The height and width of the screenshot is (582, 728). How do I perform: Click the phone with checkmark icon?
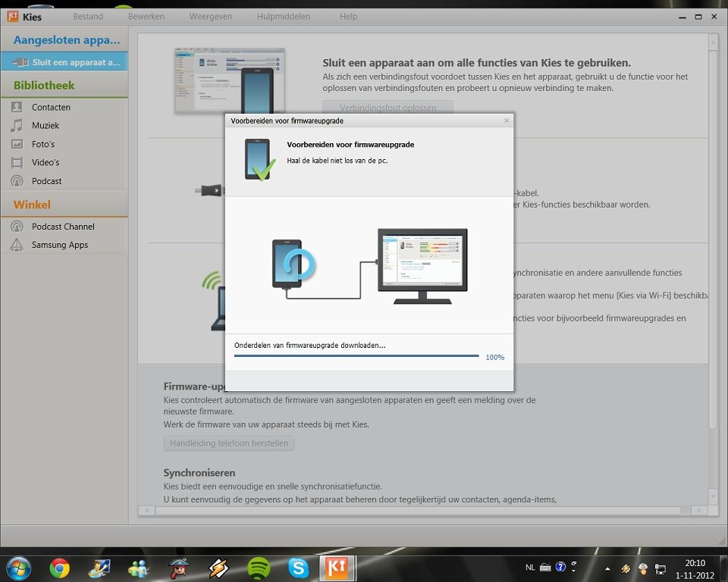coord(259,160)
